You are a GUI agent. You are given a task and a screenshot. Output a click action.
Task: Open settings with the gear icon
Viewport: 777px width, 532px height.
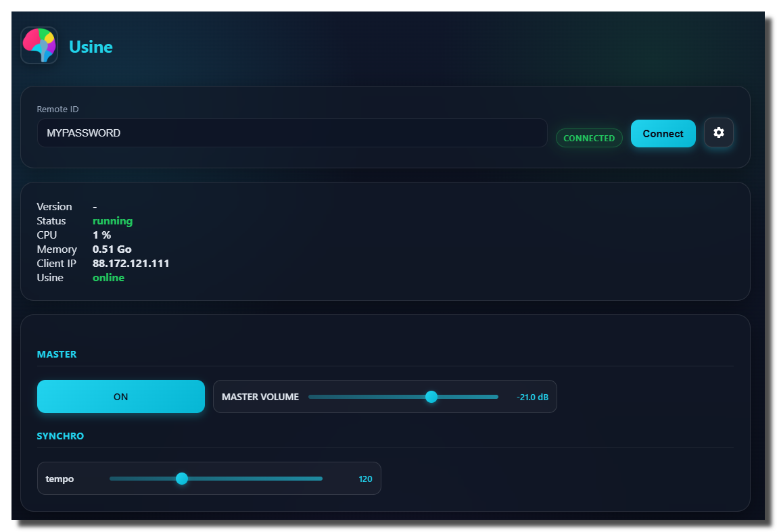(719, 132)
